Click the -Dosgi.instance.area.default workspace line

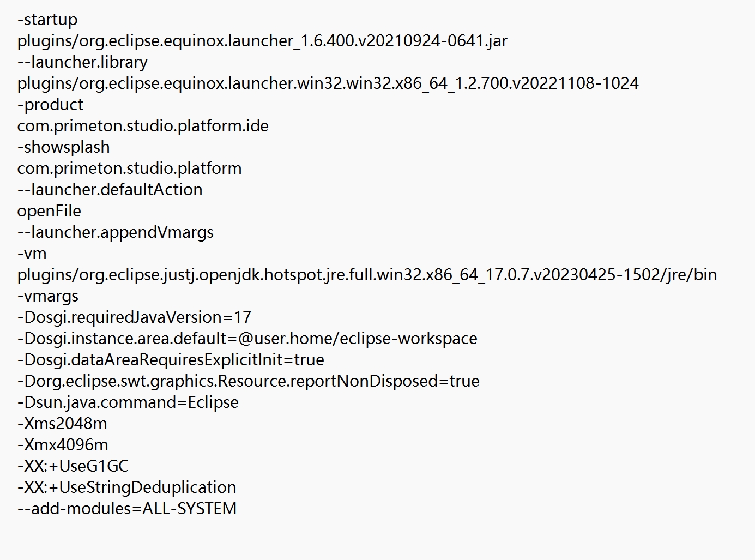pyautogui.click(x=247, y=339)
